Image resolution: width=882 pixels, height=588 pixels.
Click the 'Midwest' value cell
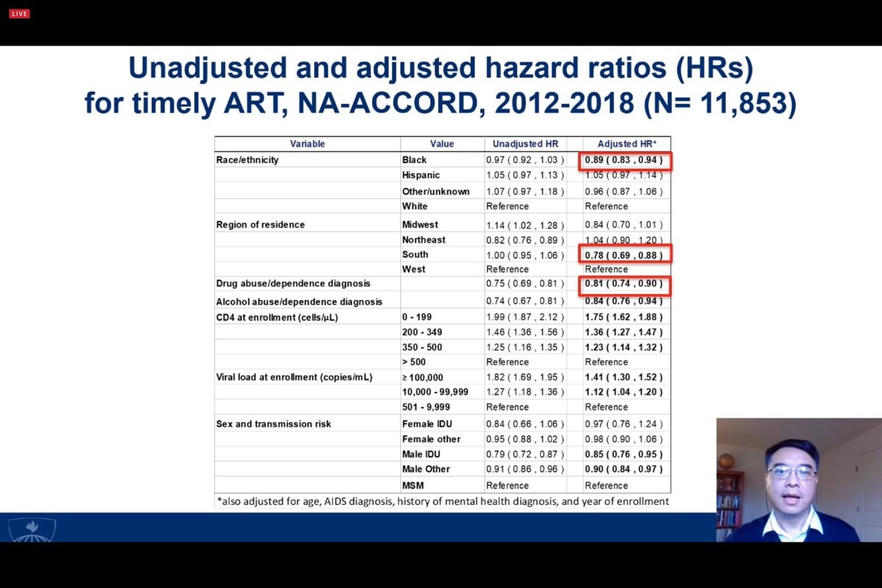(420, 225)
